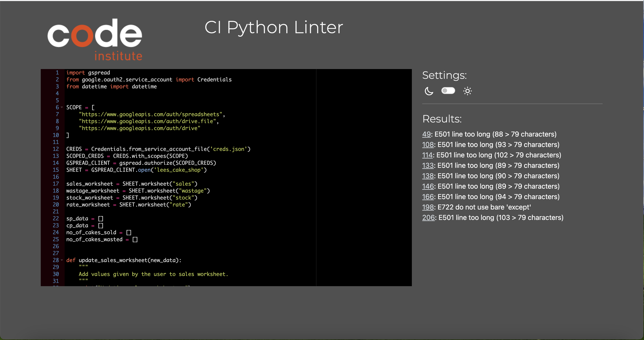
Task: Flip the dark/light theme toggle switch
Action: click(448, 91)
